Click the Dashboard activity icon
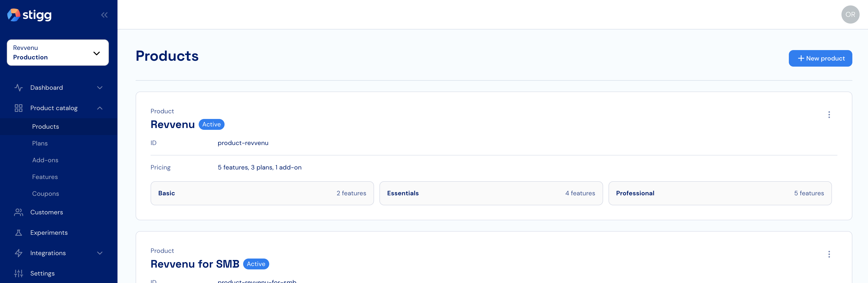 coord(19,88)
